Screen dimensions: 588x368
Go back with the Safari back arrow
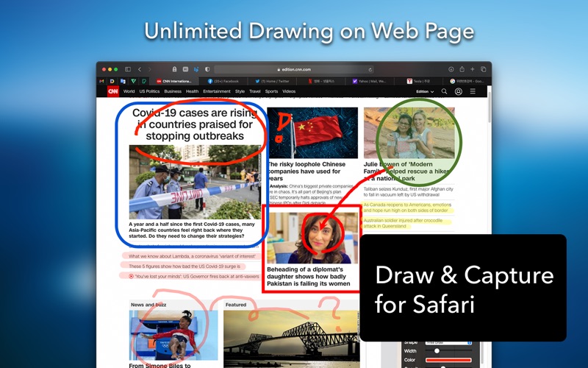(140, 69)
